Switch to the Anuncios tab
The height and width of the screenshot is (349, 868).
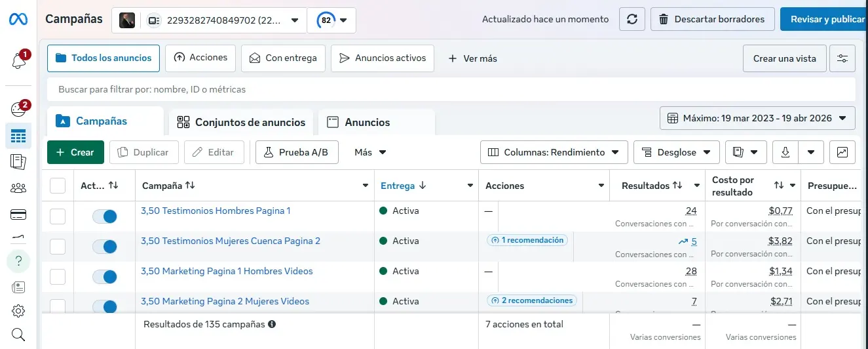(x=377, y=122)
